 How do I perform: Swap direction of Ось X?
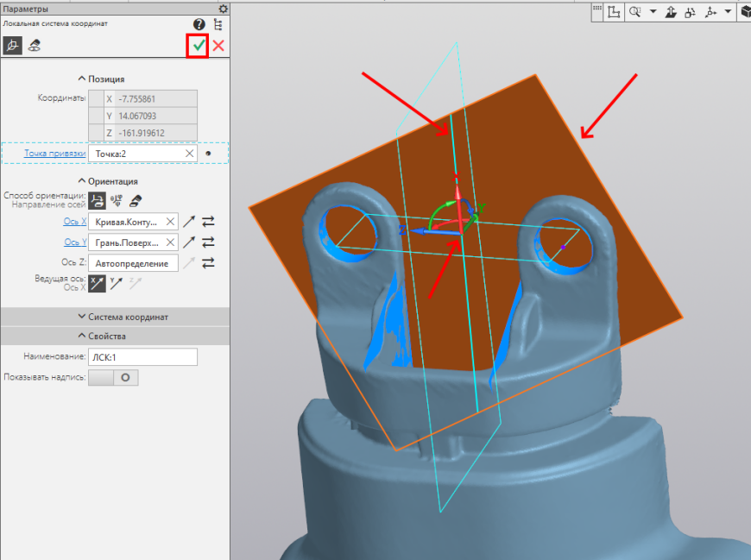click(x=208, y=222)
